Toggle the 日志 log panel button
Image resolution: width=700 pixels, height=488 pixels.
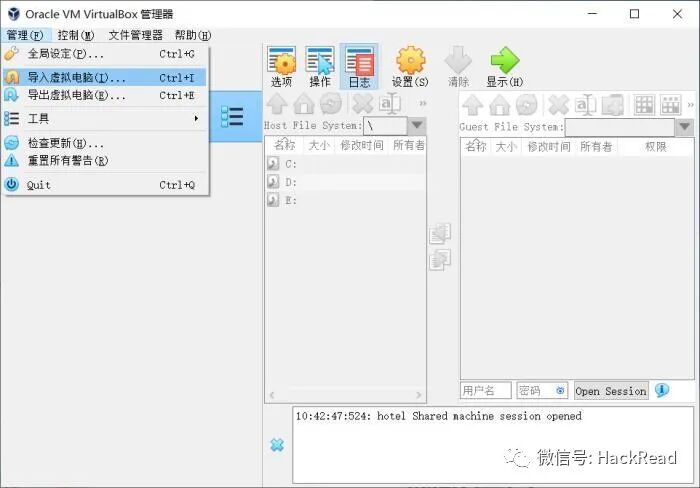359,67
